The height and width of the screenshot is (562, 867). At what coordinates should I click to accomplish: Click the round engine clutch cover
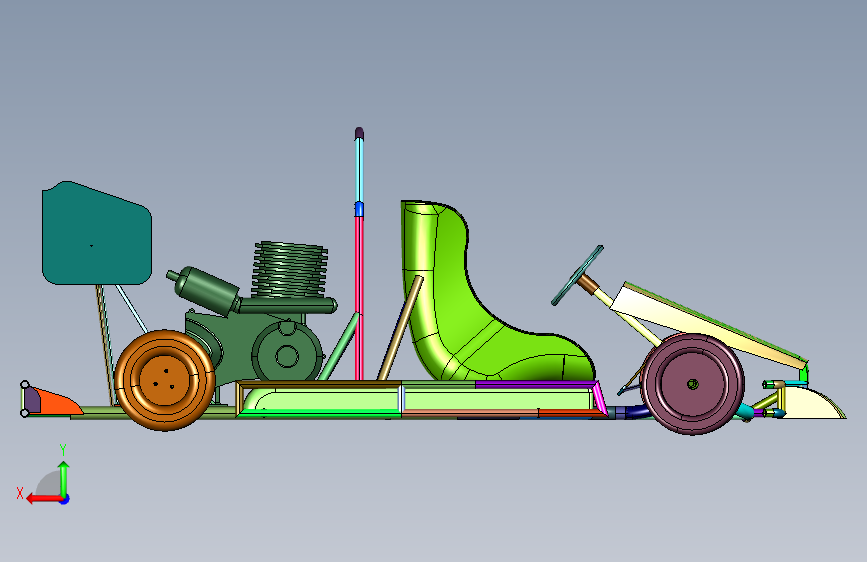click(287, 356)
